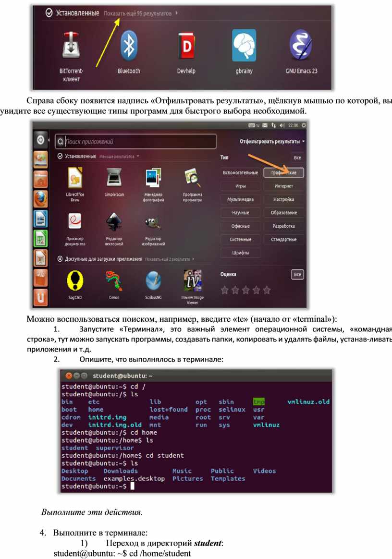
Task: Launch the Devhelp application icon
Action: coord(186,46)
